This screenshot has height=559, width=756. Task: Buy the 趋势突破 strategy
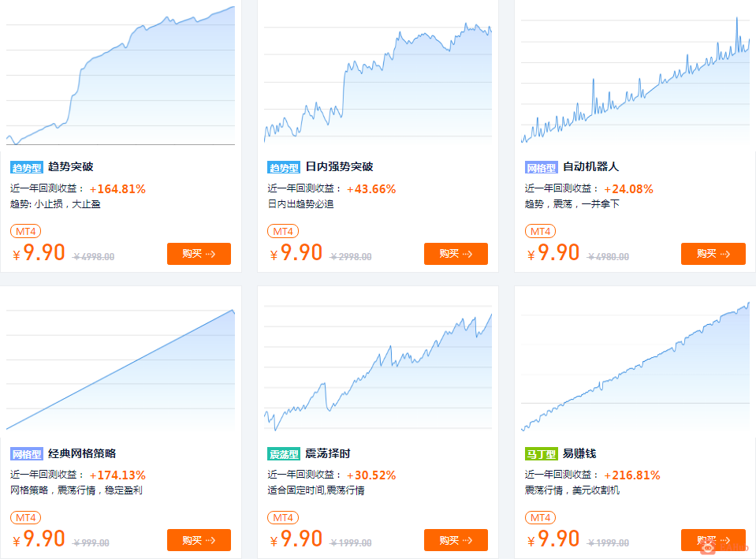199,254
